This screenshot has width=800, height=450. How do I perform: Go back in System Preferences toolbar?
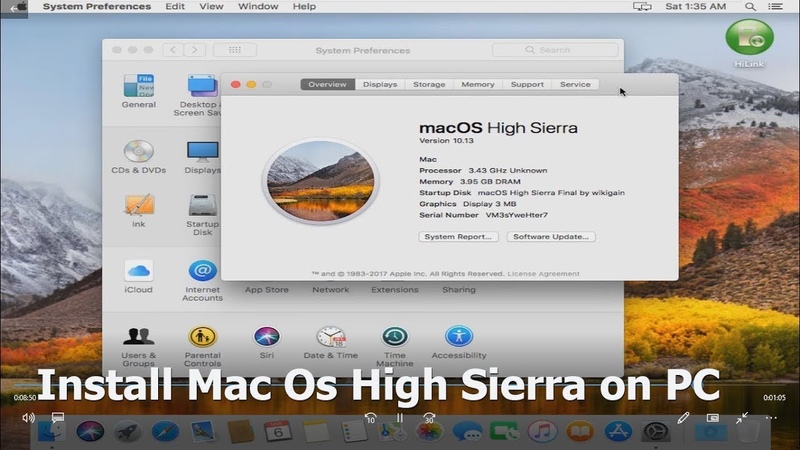click(x=173, y=50)
